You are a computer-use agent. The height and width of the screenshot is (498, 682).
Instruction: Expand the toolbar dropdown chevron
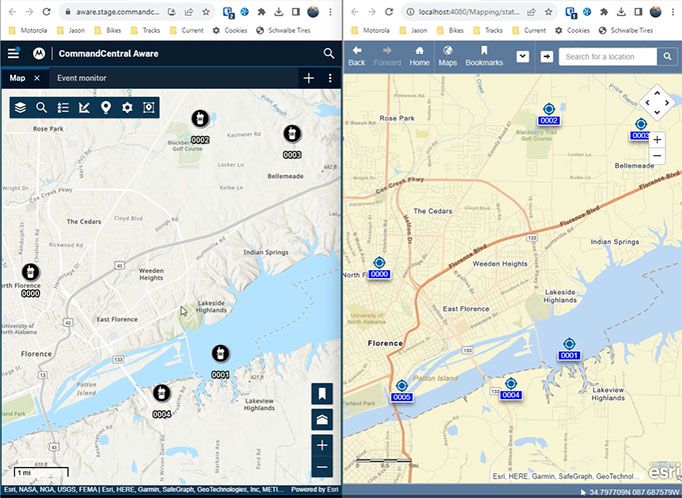click(x=522, y=56)
